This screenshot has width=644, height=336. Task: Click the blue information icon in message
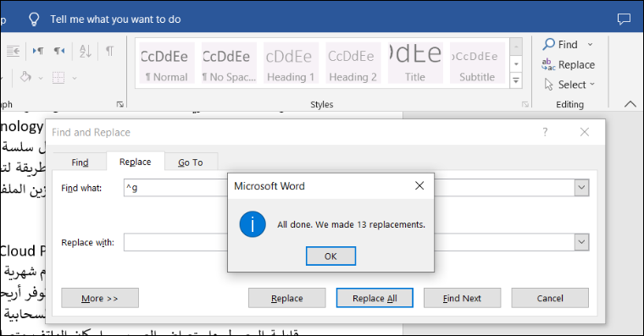(253, 224)
